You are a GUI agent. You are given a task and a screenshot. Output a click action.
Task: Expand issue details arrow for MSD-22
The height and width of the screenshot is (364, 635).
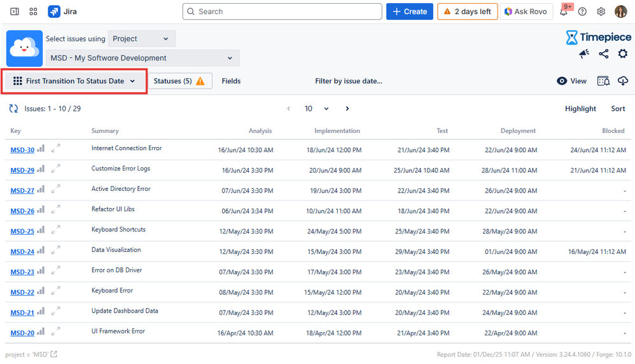(56, 291)
